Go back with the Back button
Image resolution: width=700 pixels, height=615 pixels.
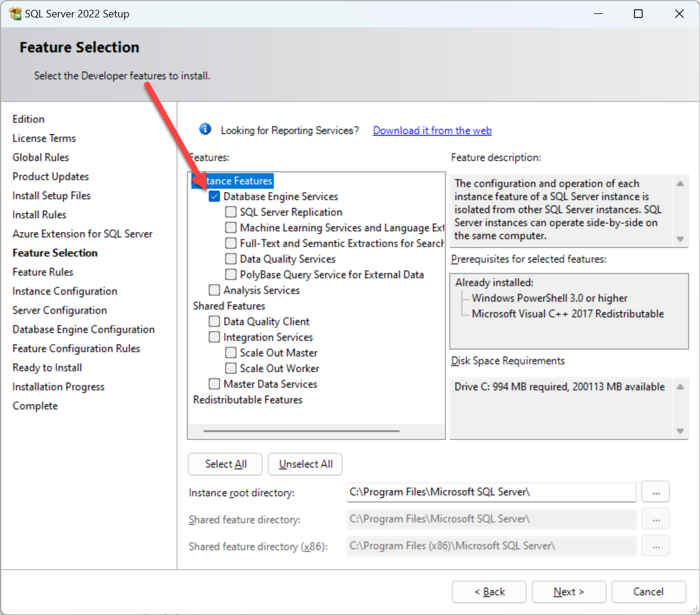489,592
